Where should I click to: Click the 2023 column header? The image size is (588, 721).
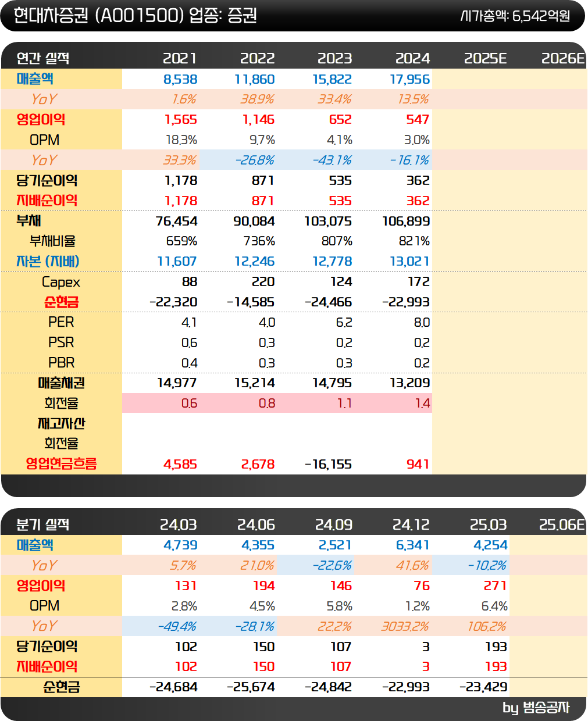click(x=334, y=58)
